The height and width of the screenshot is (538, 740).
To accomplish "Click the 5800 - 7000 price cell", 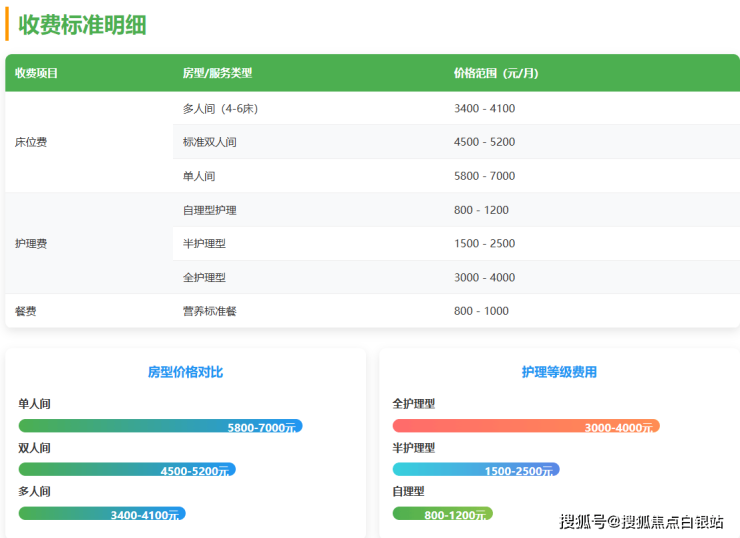I will coord(484,176).
